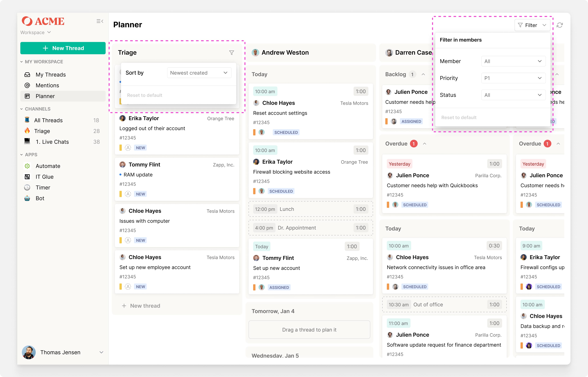Collapse the Overdue section in Darren's column
Screen dimensions: 588x377
tap(425, 144)
